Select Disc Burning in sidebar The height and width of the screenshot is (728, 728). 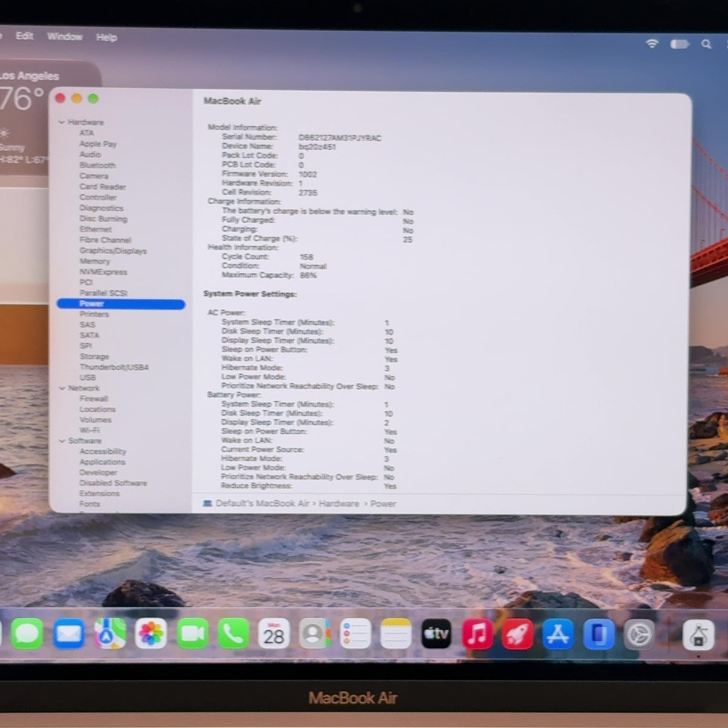[103, 218]
